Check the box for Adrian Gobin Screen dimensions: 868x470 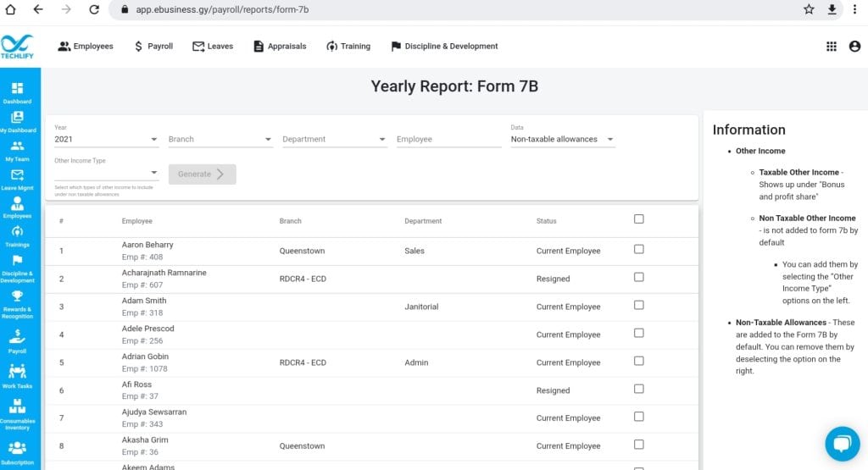tap(639, 361)
